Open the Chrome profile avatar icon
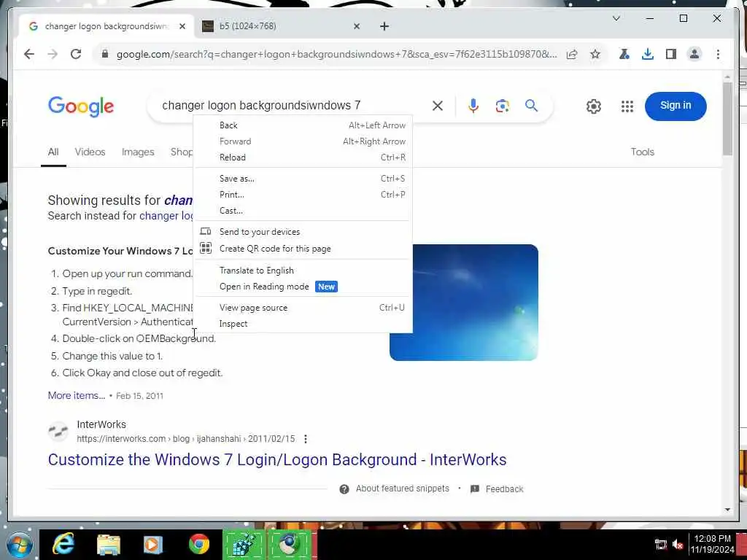 pyautogui.click(x=694, y=54)
